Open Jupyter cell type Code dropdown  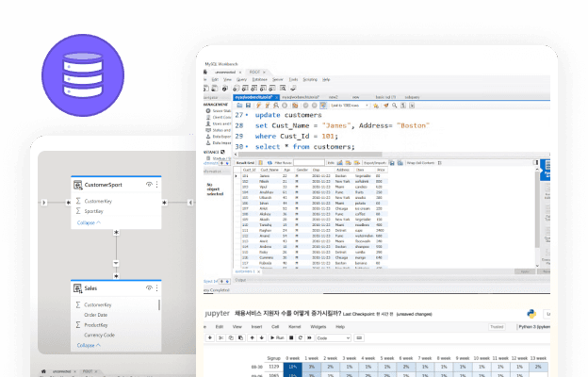coord(333,338)
